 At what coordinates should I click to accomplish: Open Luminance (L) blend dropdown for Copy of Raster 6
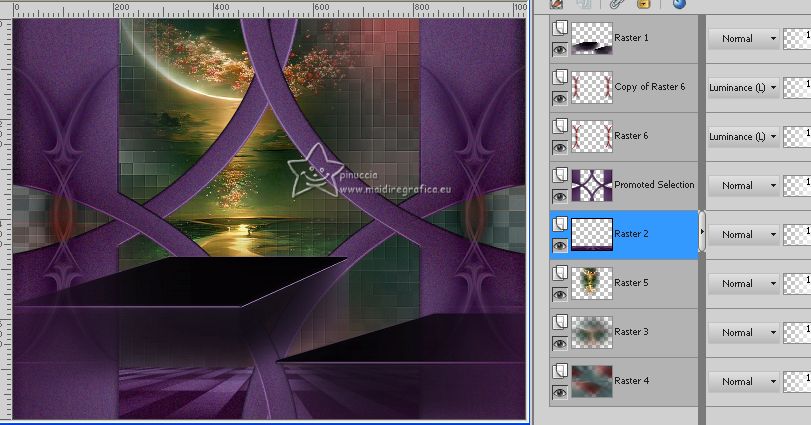[x=743, y=88]
